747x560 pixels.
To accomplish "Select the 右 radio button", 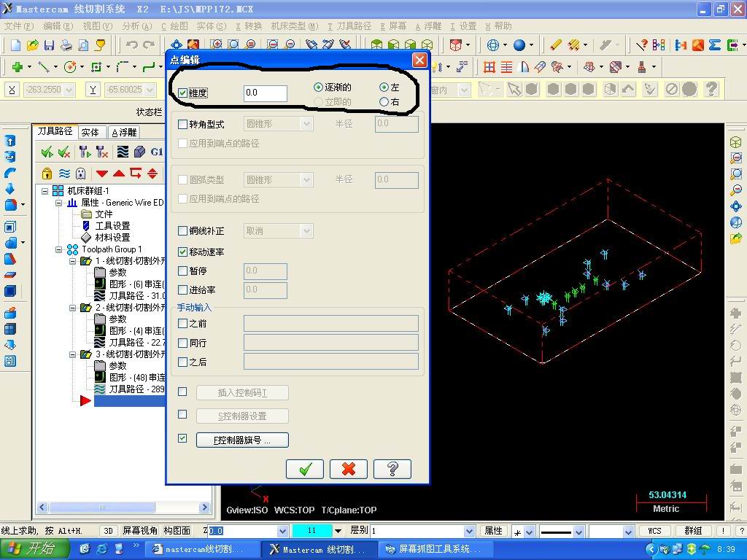I will click(x=384, y=101).
